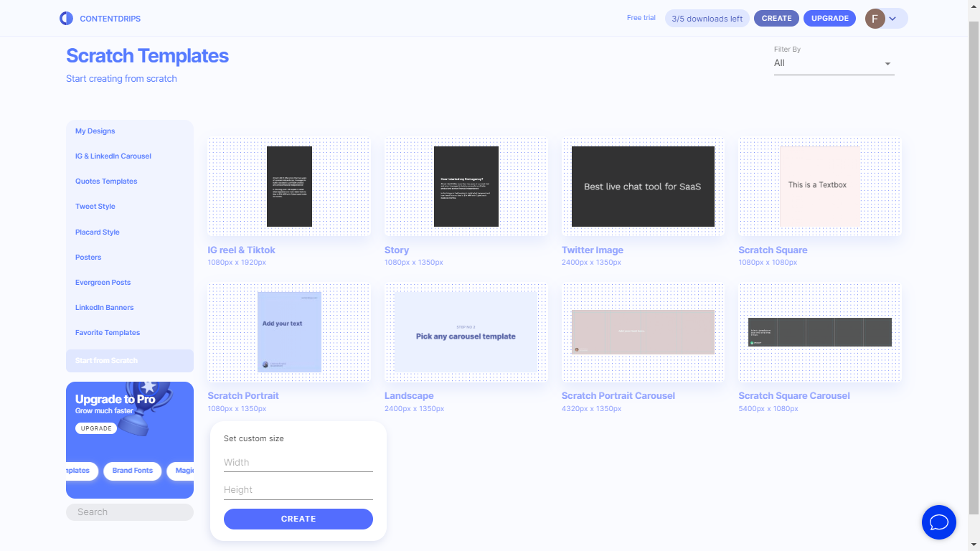Click the UPGRADE button in header
Screen dimensions: 980x551
click(829, 19)
